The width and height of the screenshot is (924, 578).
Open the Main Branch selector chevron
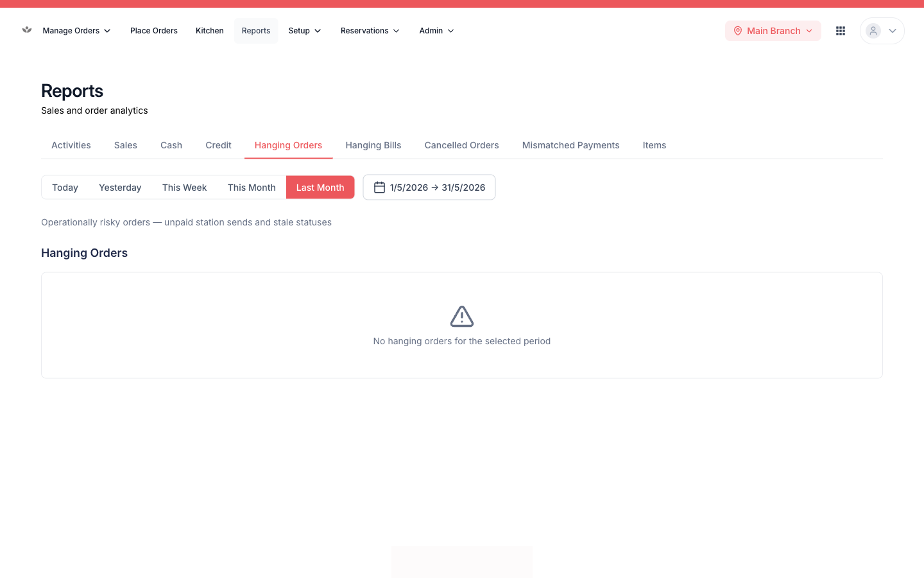pyautogui.click(x=809, y=31)
